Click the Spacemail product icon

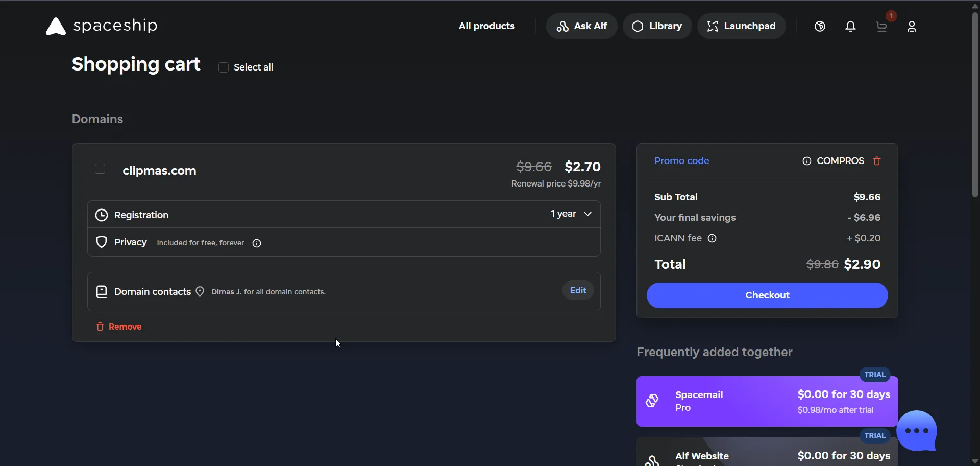point(652,401)
